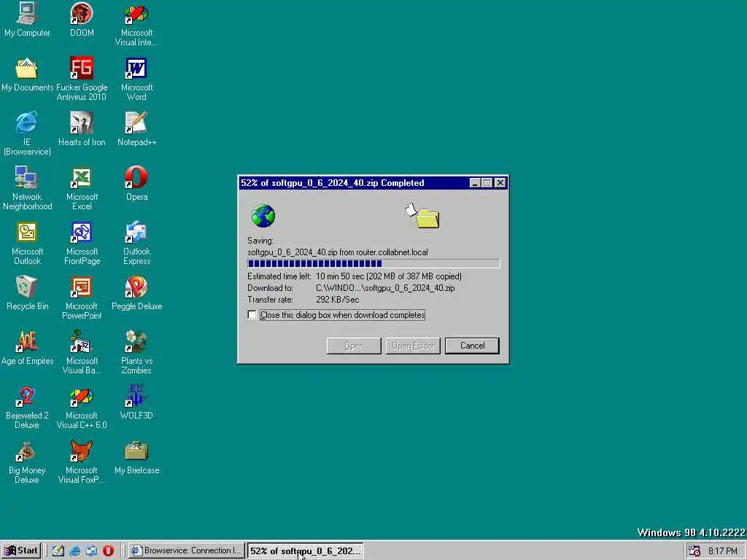Screen dimensions: 747x560
Task: Click the Windows Start button
Action: click(x=21, y=551)
